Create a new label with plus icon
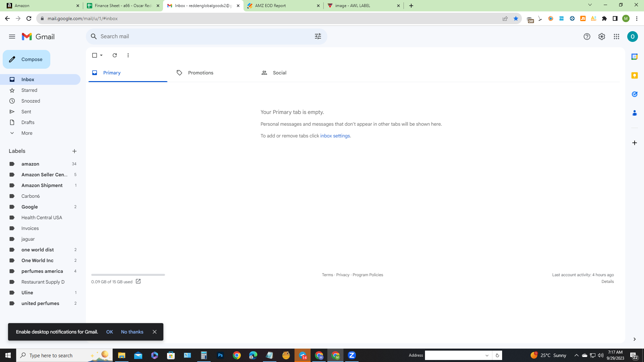Screen dimensions: 644x362 tap(74, 151)
